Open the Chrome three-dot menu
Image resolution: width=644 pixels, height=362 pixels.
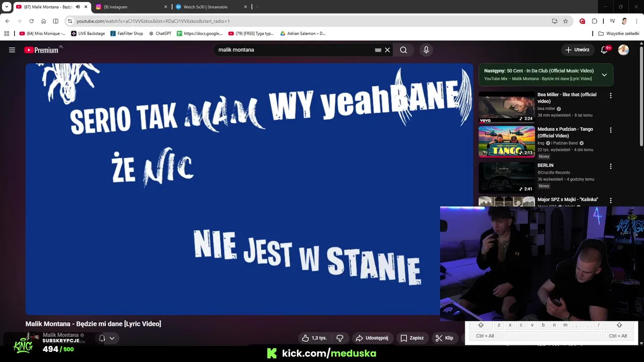[x=637, y=21]
